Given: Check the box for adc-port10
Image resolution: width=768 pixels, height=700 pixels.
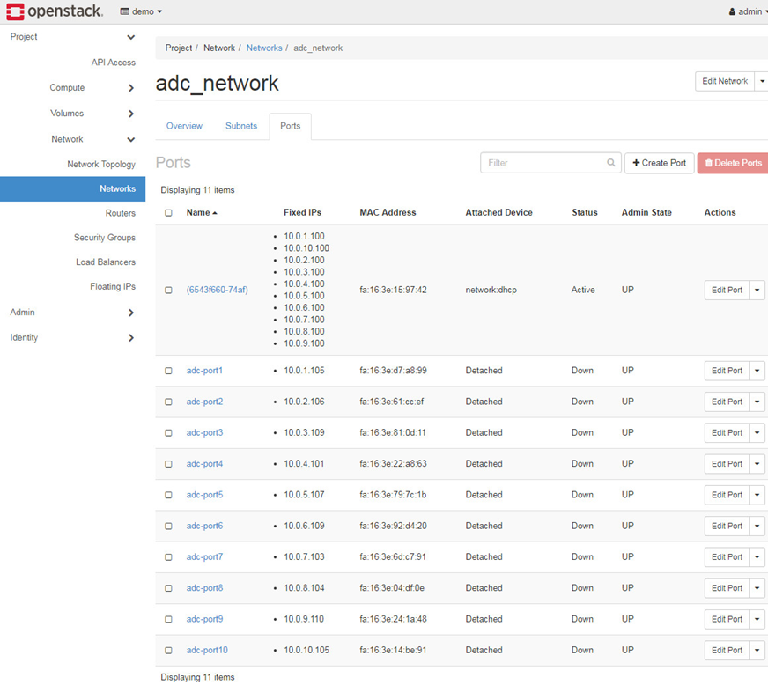Looking at the screenshot, I should (168, 651).
